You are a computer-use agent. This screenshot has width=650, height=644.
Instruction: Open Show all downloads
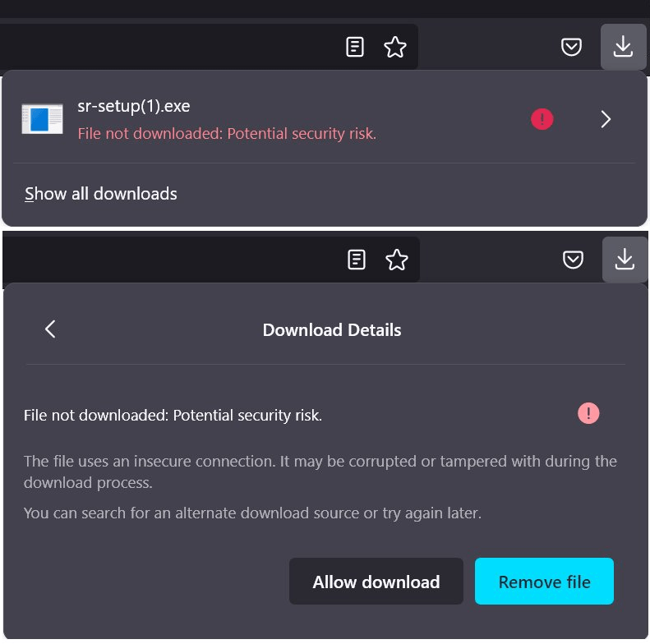(x=101, y=194)
